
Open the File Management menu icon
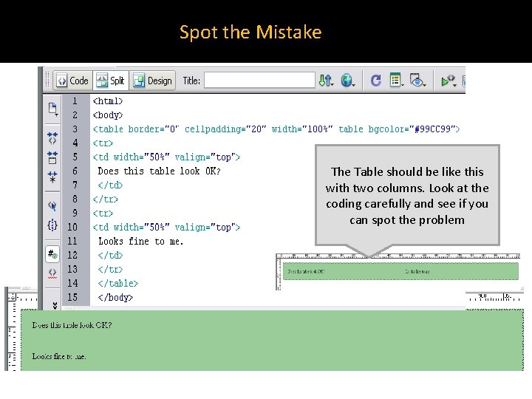point(326,81)
